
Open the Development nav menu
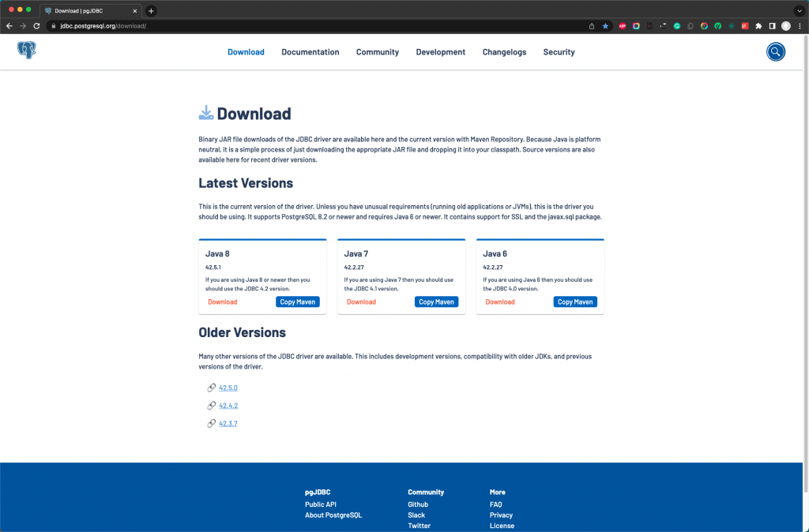(x=441, y=52)
